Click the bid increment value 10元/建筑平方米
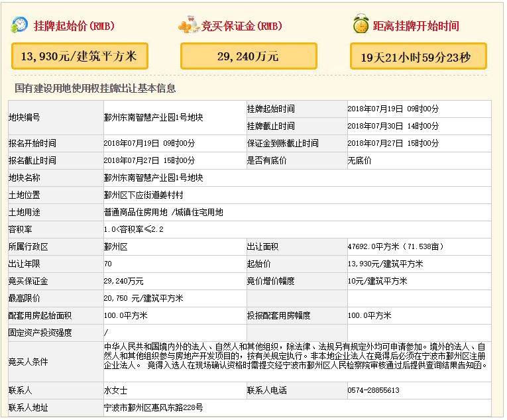This screenshot has height=420, width=507. click(x=377, y=281)
